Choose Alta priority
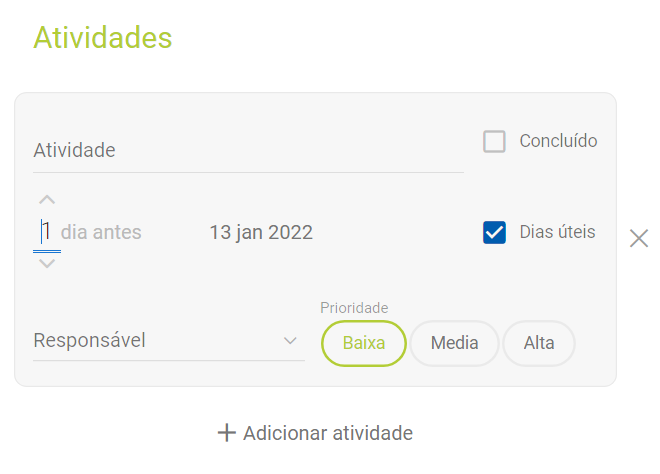This screenshot has height=474, width=660. pos(539,344)
